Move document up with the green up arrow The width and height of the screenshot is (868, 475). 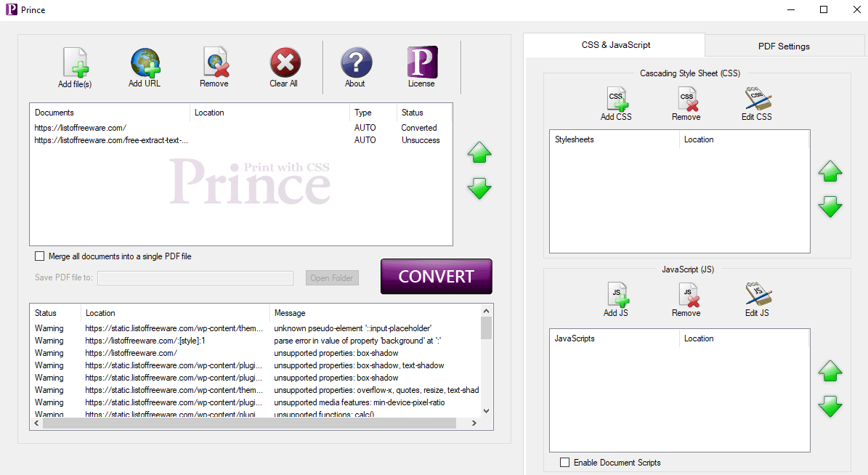tap(479, 153)
